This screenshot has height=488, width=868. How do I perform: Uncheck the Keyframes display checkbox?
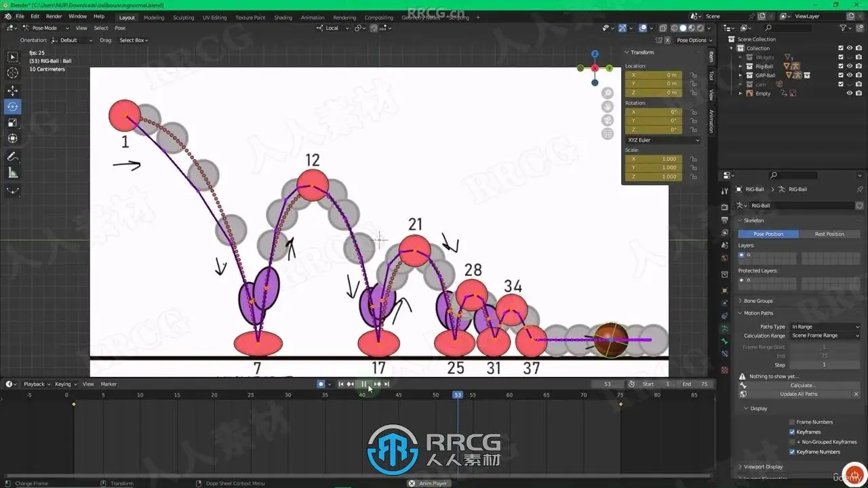792,432
